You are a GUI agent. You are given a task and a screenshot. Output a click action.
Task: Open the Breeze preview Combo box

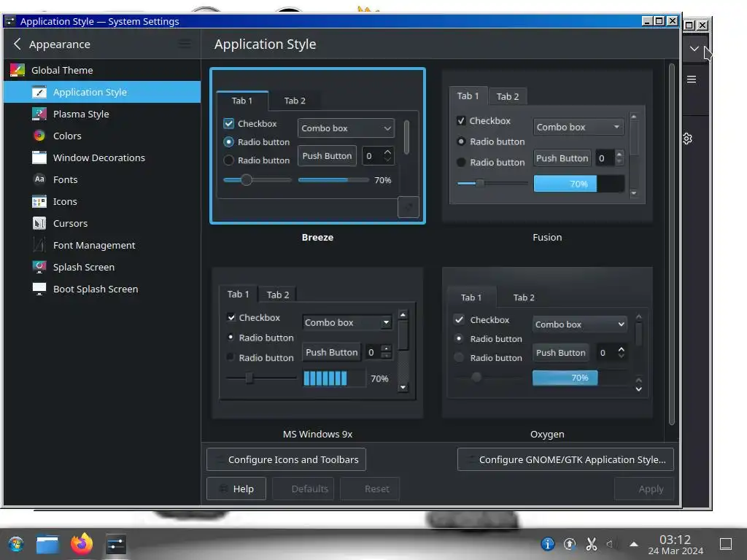tap(346, 128)
